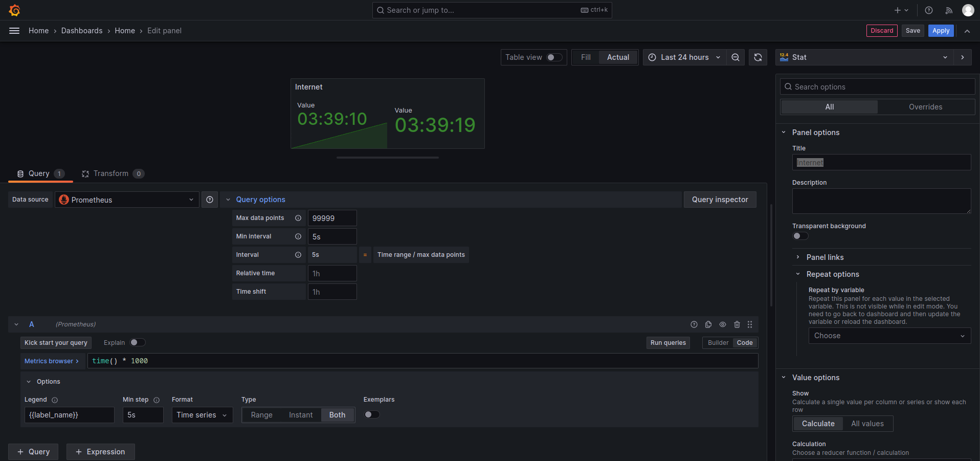Click Interval info icon
Screen dimensions: 980x461
(x=298, y=255)
